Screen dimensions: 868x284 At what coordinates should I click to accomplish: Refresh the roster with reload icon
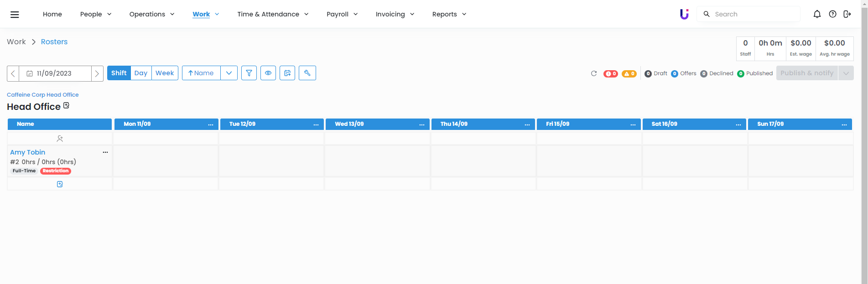pos(594,73)
